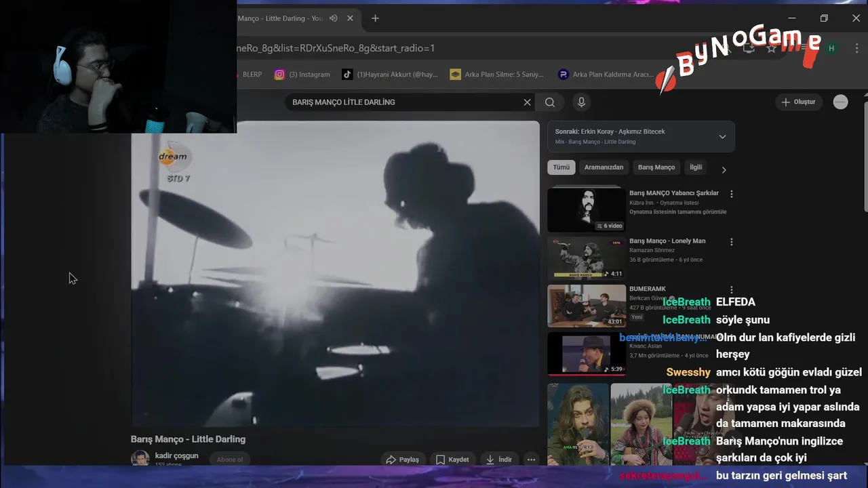Open the YouTube account avatar menu
Viewport: 868px width, 488px height.
point(840,102)
